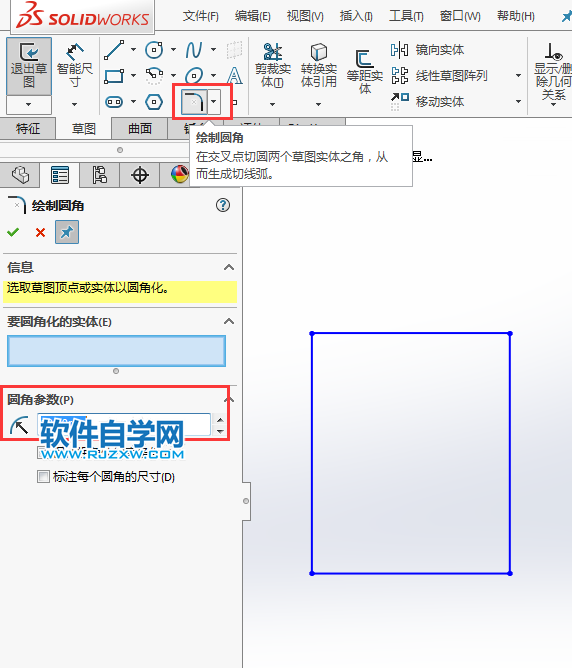Activate the Sketch Fillet (绘制圆角) tool
The width and height of the screenshot is (572, 668).
[194, 102]
